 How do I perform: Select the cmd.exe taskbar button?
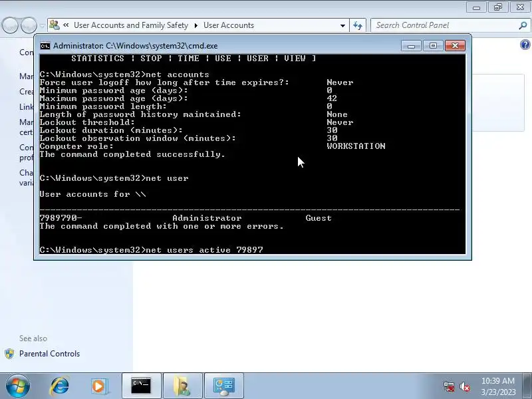[141, 386]
